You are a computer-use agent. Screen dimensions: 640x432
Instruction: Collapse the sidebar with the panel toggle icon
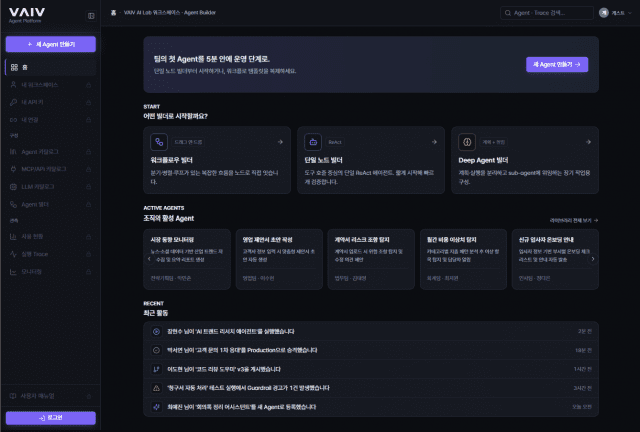[x=91, y=16]
